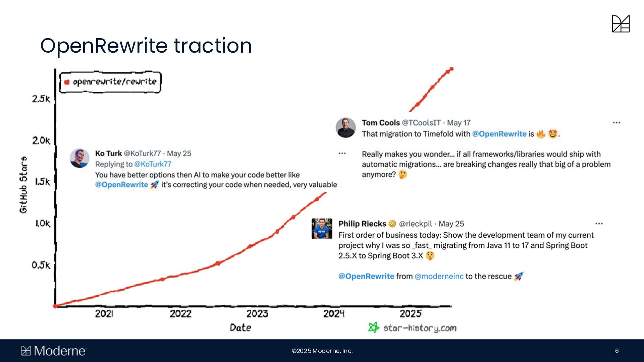Click Tom Cools profile avatar

[345, 128]
